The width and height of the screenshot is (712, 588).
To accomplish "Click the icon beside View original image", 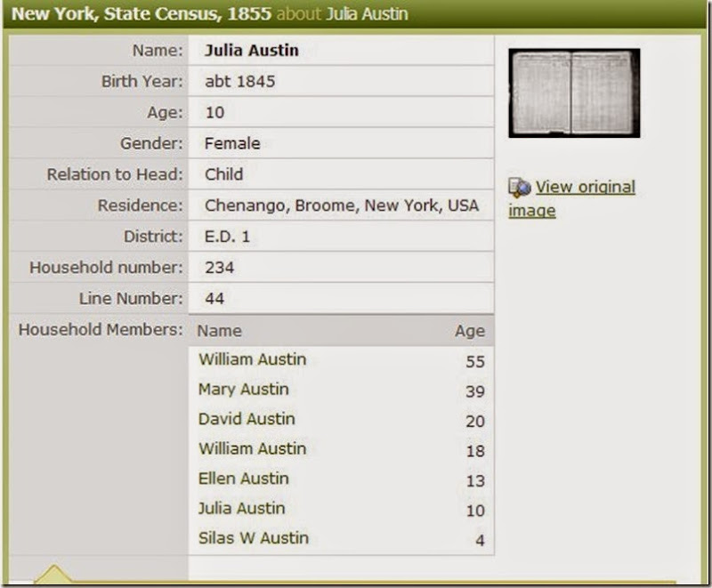I will 520,188.
